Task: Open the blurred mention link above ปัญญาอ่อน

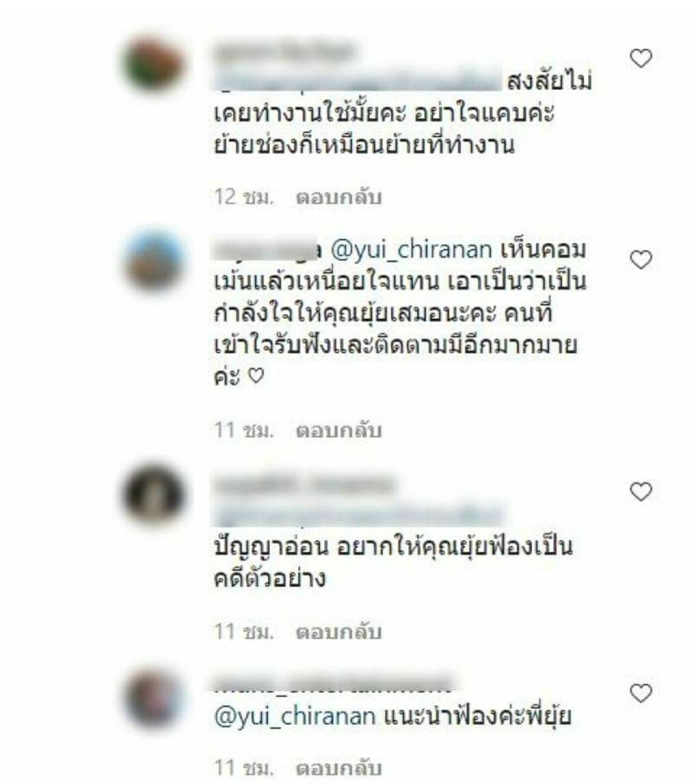Action: [357, 515]
